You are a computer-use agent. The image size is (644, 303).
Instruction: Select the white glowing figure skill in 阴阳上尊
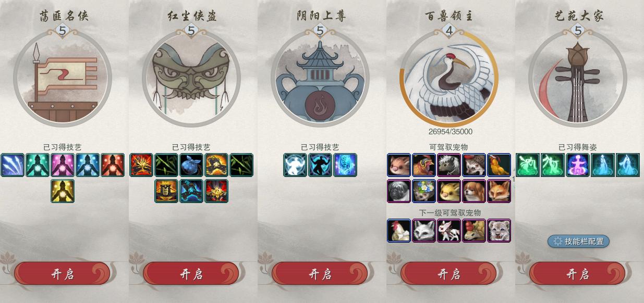point(295,165)
